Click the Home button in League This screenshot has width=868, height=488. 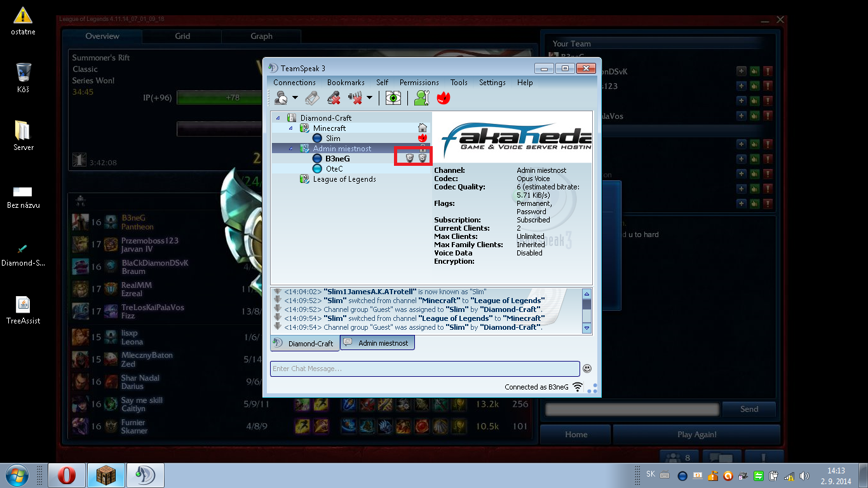(576, 435)
